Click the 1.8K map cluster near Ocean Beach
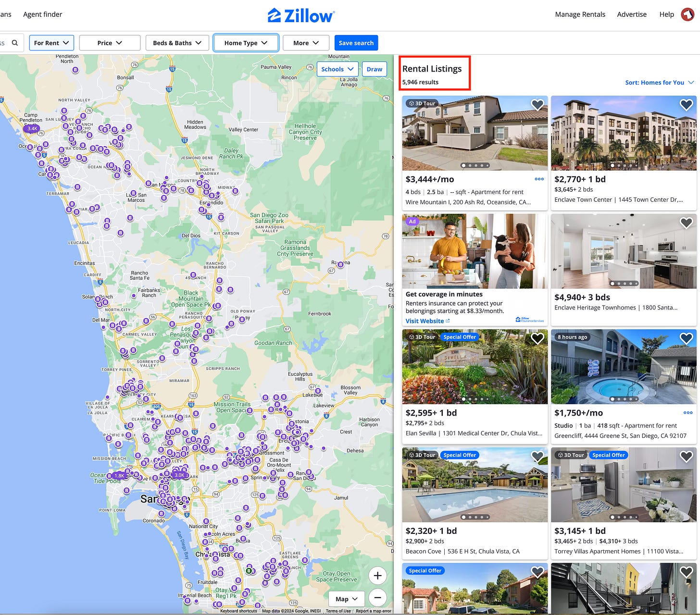Screen dimensions: 700x615 [x=119, y=475]
